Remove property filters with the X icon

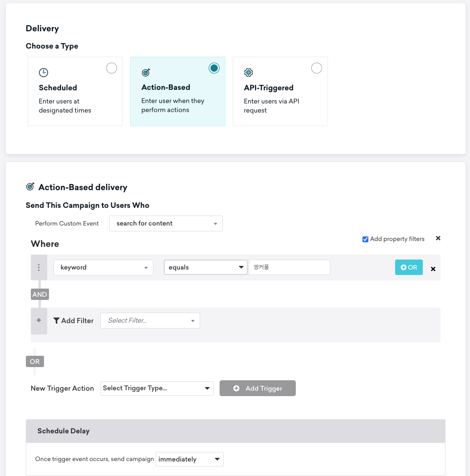click(x=438, y=238)
